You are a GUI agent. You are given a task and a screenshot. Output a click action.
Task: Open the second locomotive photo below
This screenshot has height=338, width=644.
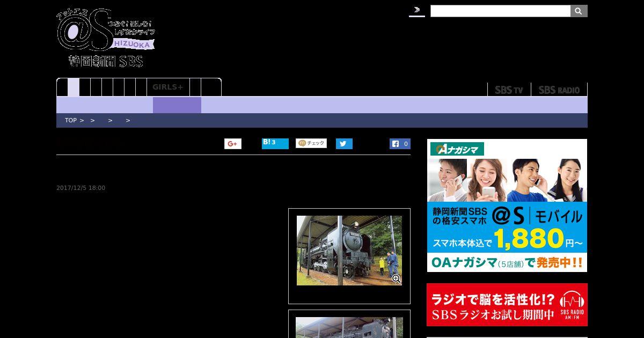(x=349, y=327)
